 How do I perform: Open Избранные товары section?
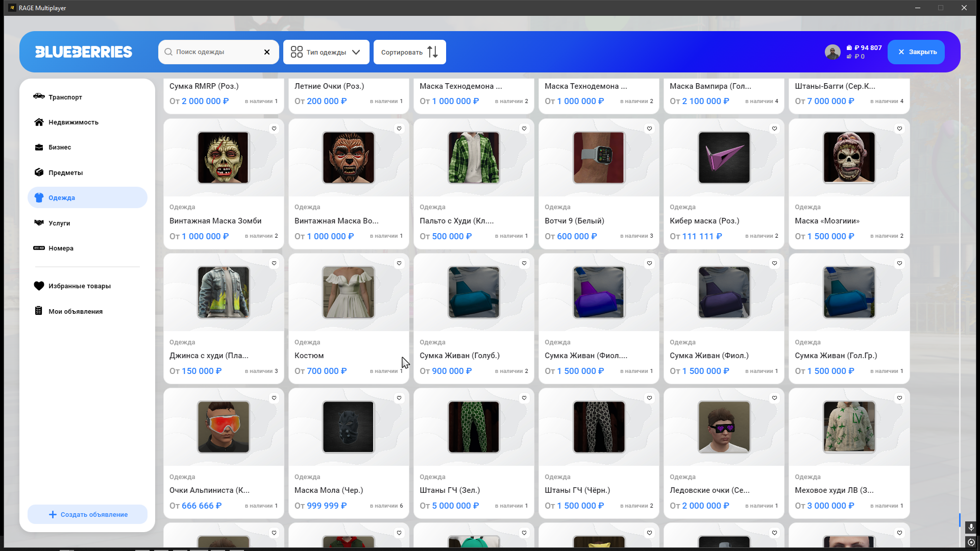point(80,286)
